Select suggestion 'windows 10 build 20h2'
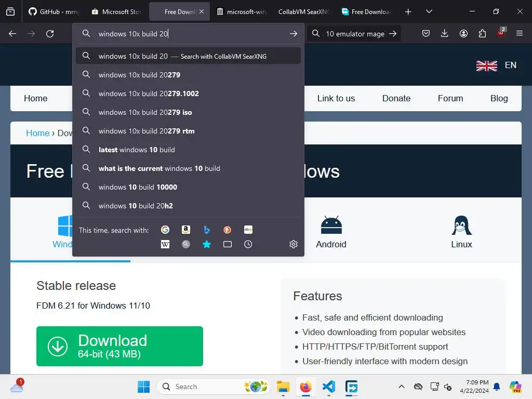The width and height of the screenshot is (532, 399). 188,206
